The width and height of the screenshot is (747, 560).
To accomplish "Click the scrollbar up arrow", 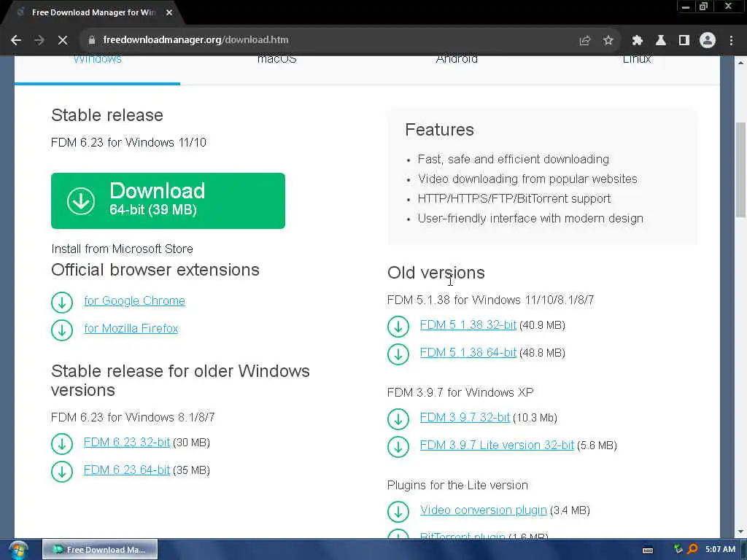I will (740, 62).
